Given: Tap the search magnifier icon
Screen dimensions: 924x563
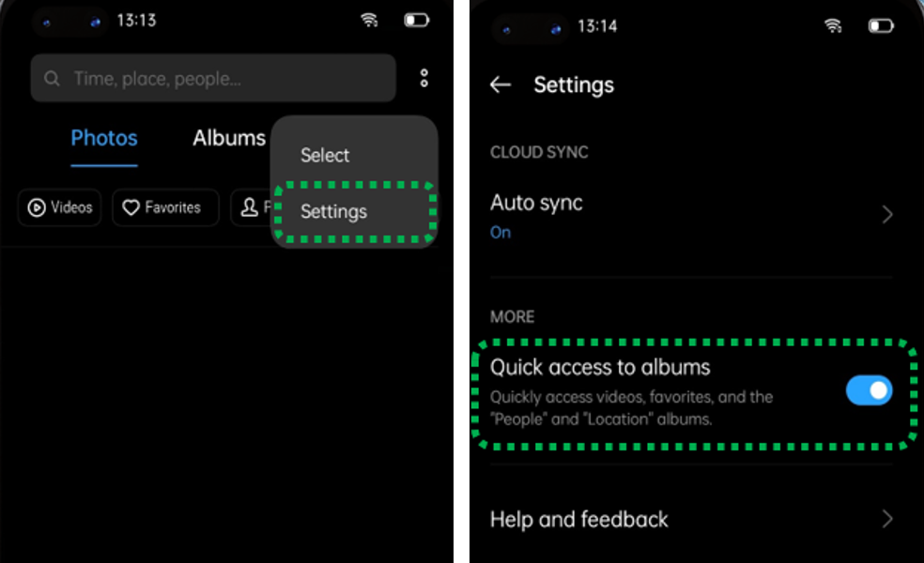Looking at the screenshot, I should point(52,78).
